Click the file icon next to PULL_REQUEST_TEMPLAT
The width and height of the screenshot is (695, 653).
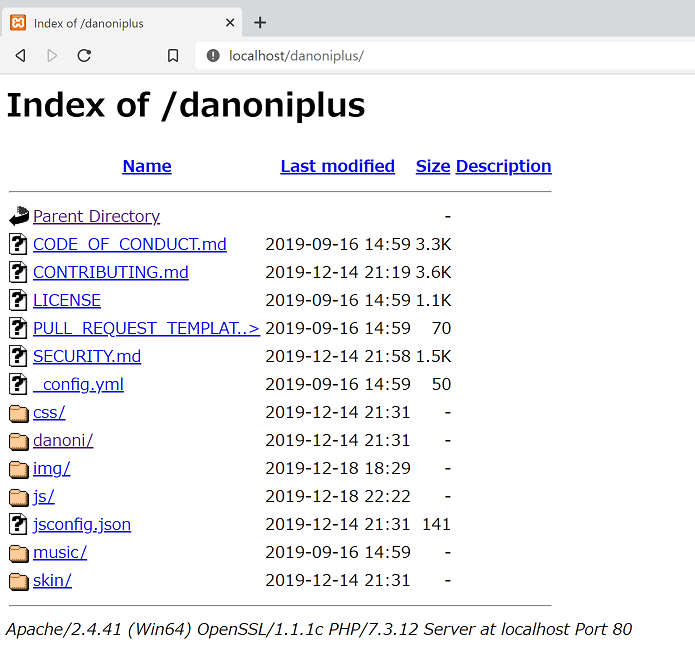(18, 328)
